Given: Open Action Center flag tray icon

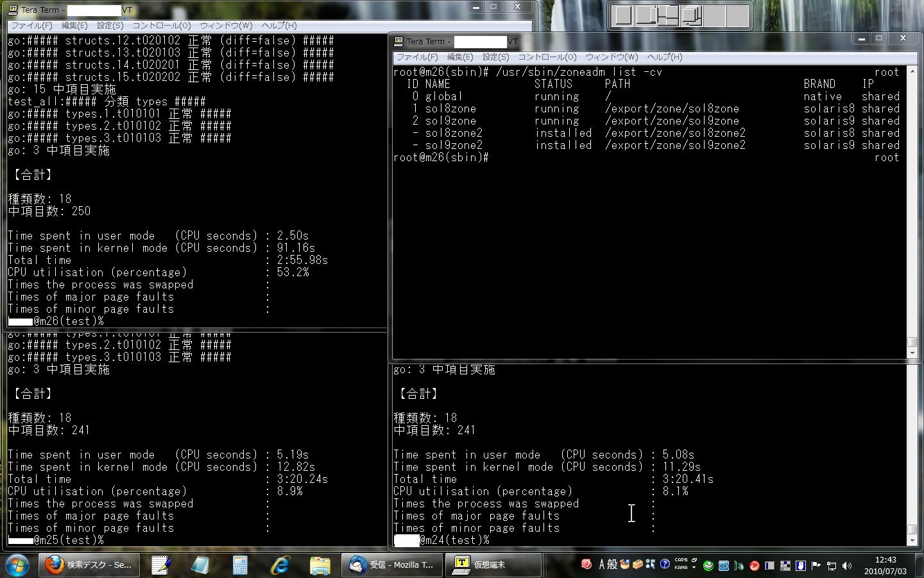Looking at the screenshot, I should [816, 566].
